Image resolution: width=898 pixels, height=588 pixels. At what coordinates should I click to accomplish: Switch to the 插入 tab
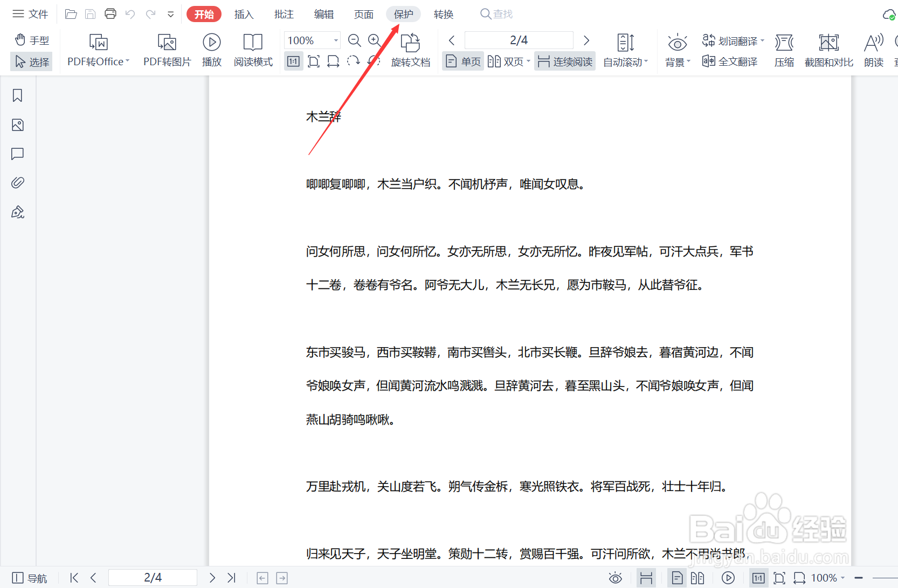point(244,14)
